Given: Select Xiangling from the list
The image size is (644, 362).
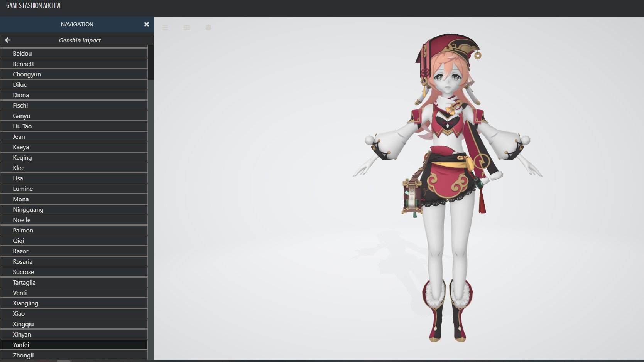Looking at the screenshot, I should (74, 303).
